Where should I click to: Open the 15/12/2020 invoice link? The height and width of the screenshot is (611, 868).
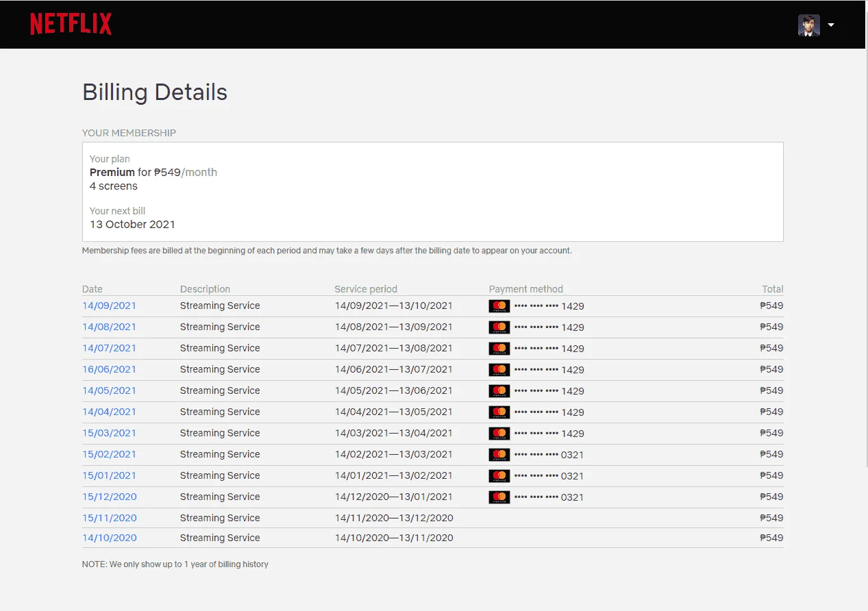coord(109,497)
